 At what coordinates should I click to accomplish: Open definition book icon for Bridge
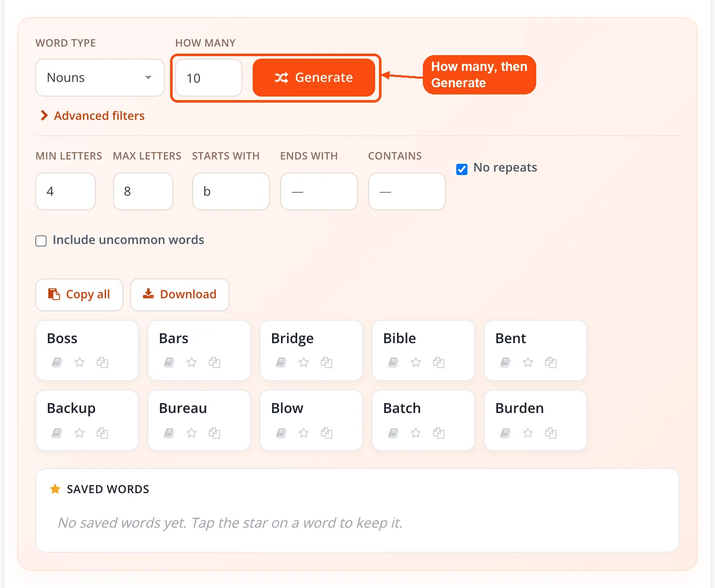point(281,362)
